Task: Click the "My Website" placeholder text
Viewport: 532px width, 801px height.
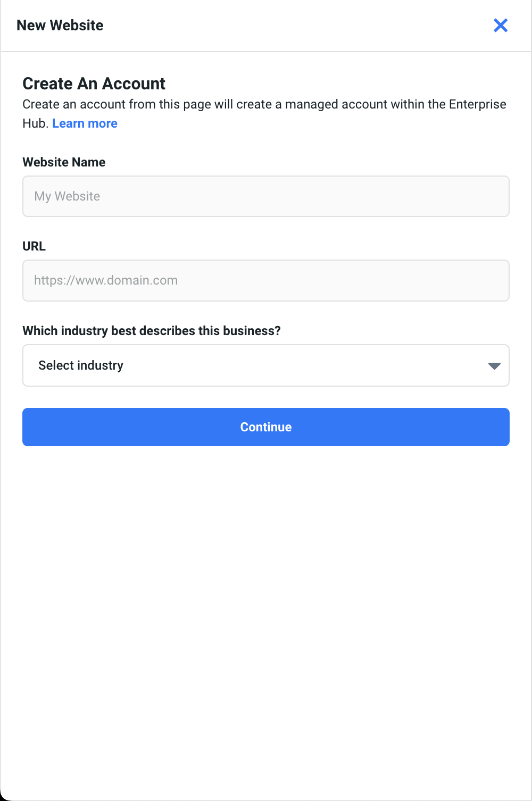Action: click(67, 196)
